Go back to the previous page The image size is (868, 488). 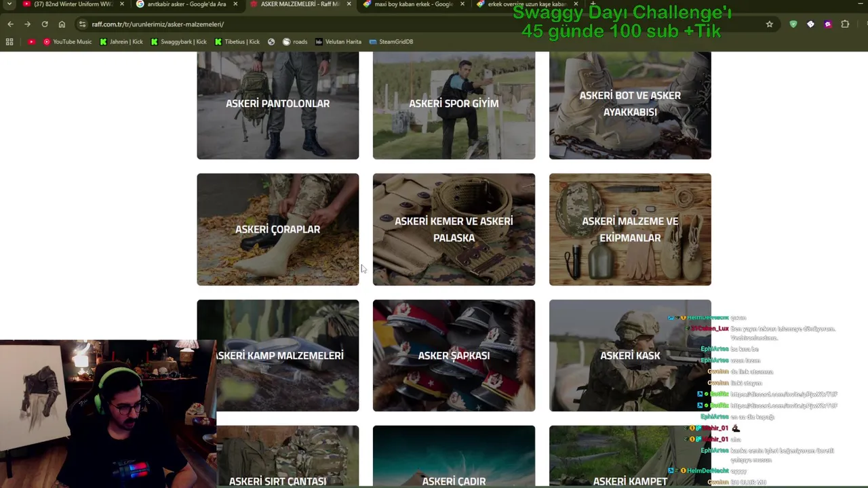click(10, 24)
